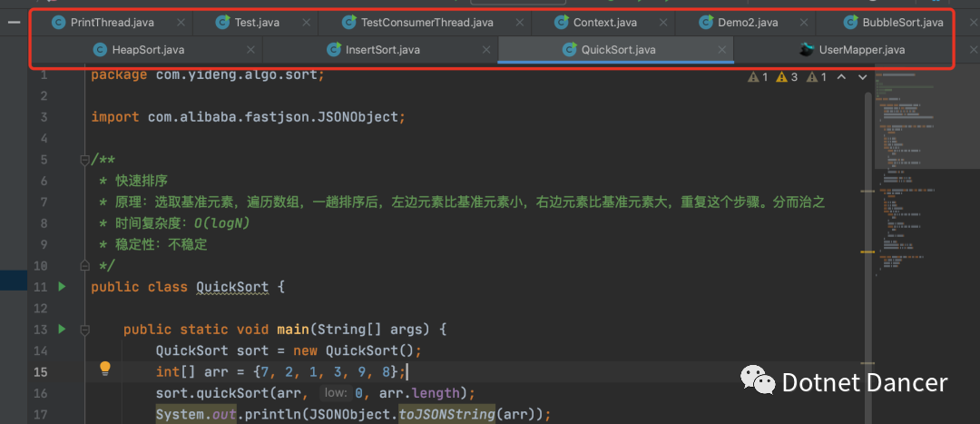This screenshot has width=980, height=424.
Task: Close the Demo2.java tab
Action: coord(803,23)
